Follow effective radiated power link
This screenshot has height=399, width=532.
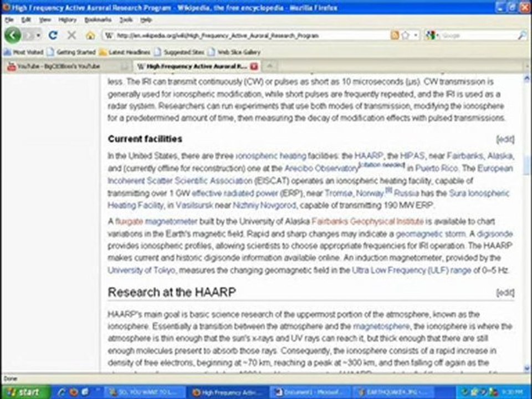click(x=235, y=193)
